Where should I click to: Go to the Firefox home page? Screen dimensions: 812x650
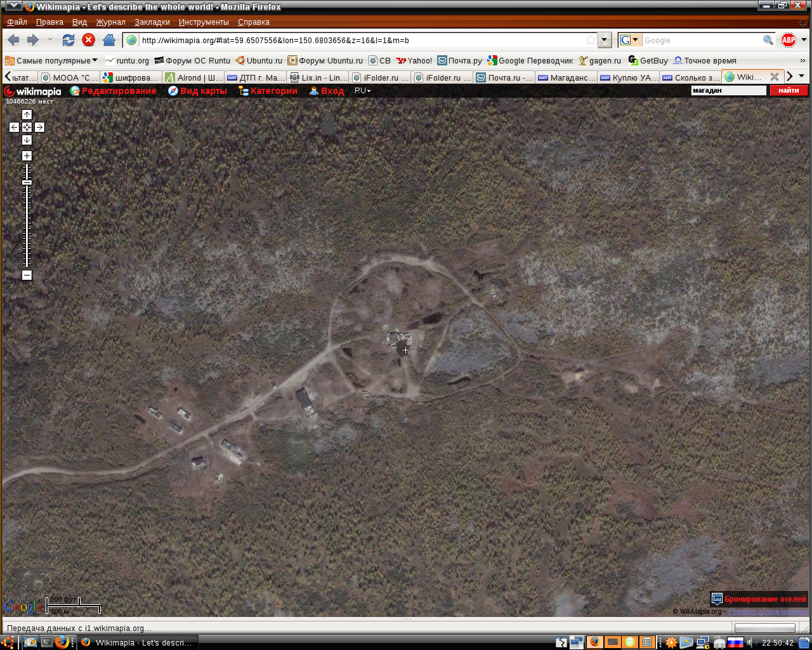109,40
